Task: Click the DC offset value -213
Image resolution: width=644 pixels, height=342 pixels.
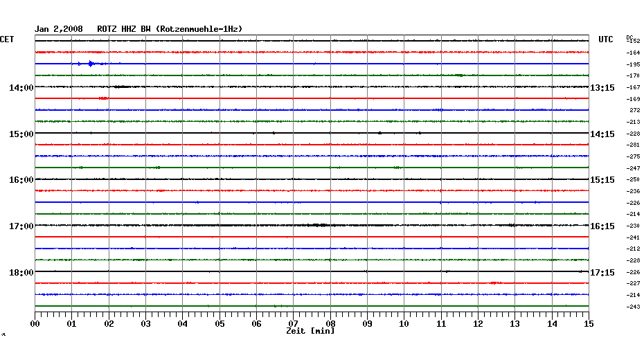Action: (634, 122)
